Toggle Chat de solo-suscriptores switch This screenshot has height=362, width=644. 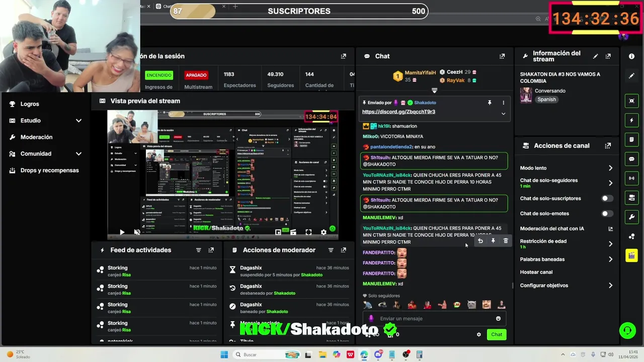click(x=607, y=199)
